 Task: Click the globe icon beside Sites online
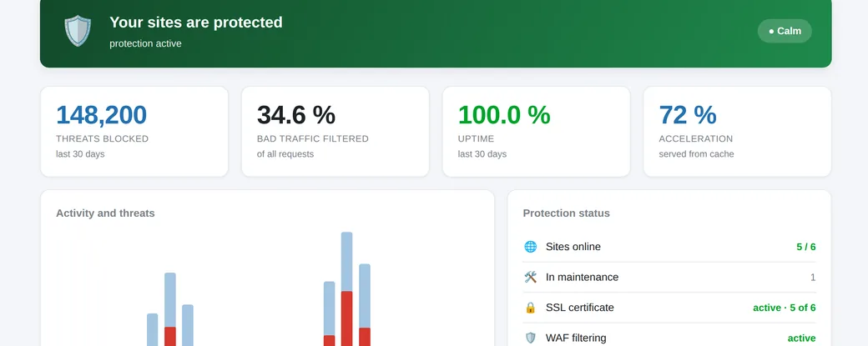click(x=530, y=247)
